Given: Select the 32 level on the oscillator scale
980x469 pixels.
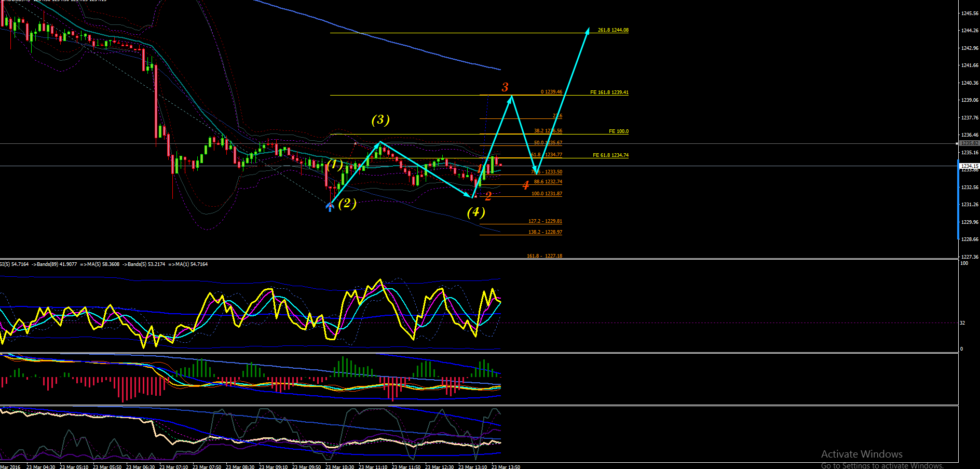Looking at the screenshot, I should pyautogui.click(x=962, y=323).
